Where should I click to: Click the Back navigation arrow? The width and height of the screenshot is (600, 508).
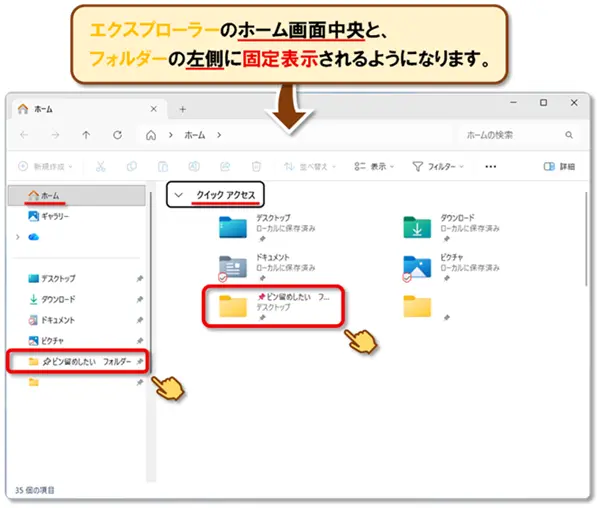(24, 135)
